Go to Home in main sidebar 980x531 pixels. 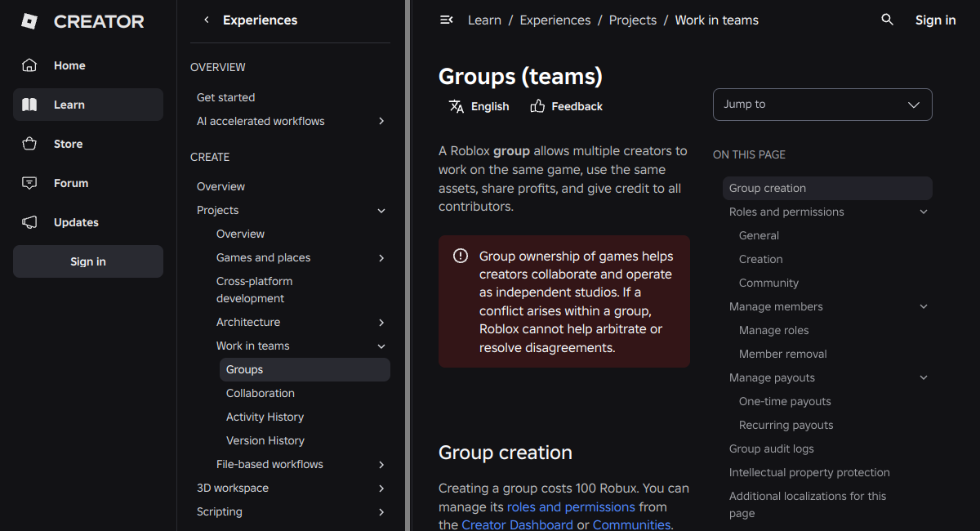(88, 65)
